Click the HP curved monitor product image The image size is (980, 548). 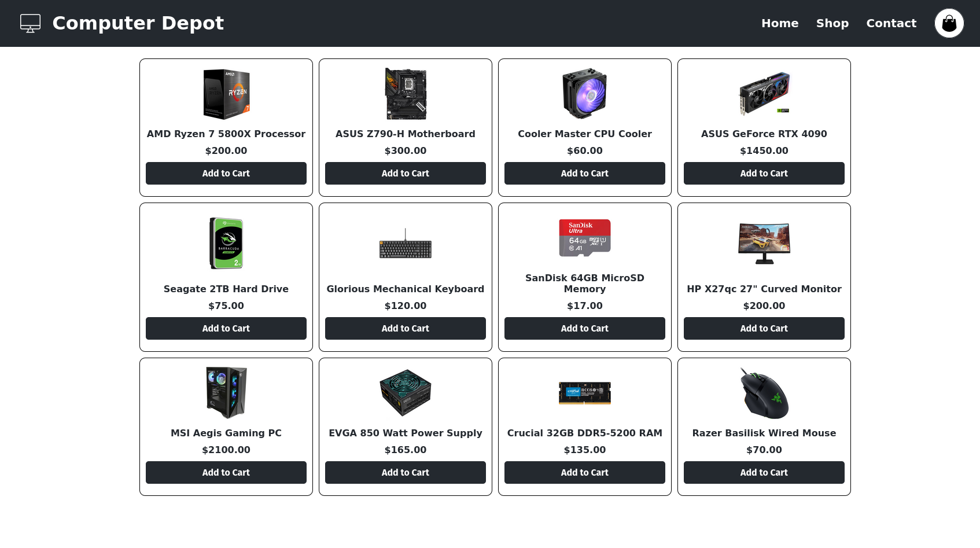click(x=764, y=243)
